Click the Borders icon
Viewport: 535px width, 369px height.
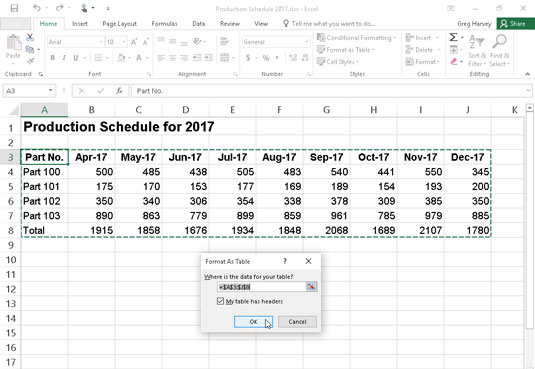coord(98,58)
